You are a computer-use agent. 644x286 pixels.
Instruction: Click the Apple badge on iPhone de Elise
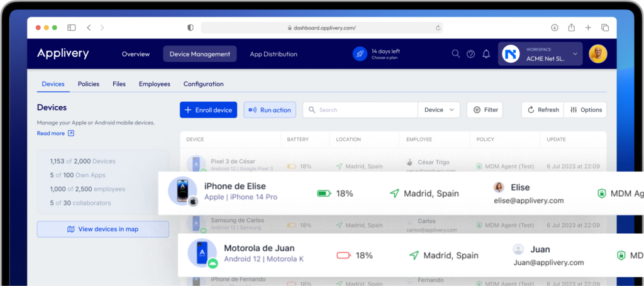(x=193, y=202)
